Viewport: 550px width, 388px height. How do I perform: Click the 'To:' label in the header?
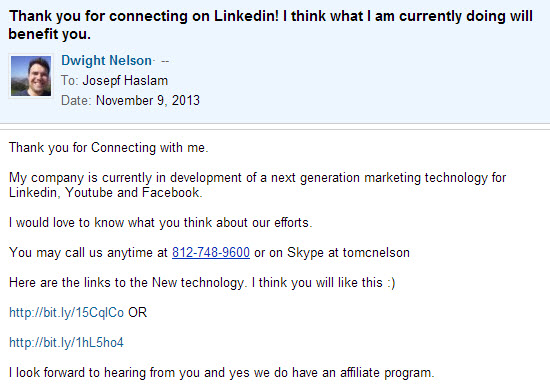coord(69,81)
